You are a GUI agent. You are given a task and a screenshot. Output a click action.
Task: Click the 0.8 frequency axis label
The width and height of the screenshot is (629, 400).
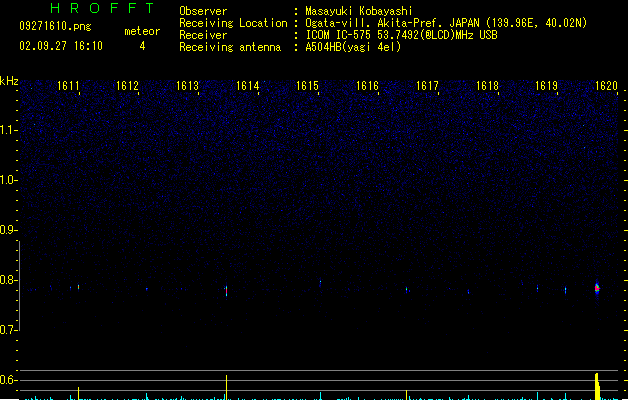[x=8, y=280]
